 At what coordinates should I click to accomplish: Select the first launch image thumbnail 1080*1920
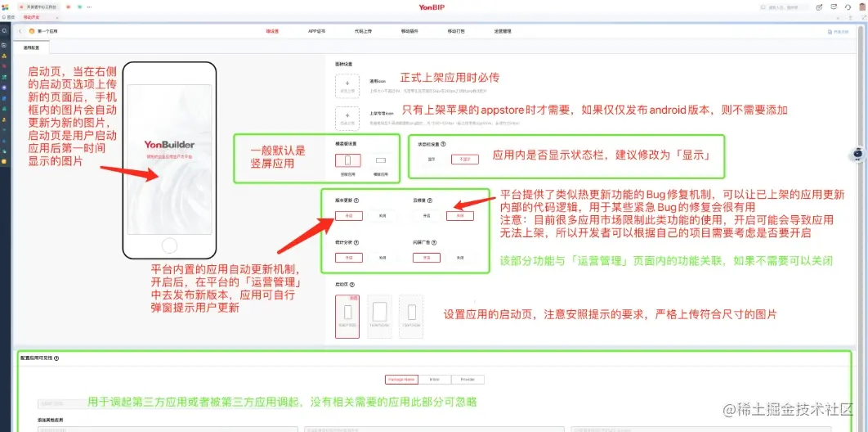point(347,317)
